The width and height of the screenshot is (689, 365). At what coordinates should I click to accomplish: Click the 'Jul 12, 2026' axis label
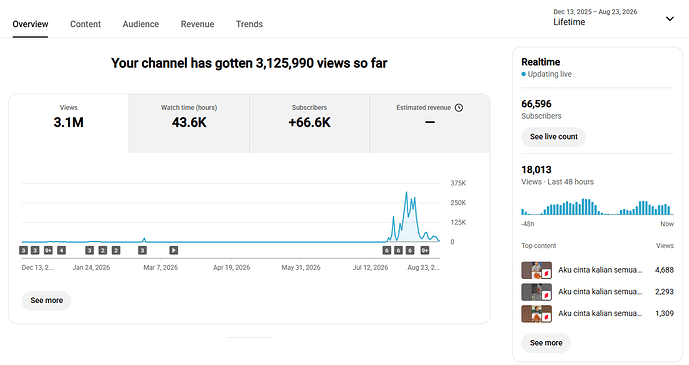tap(370, 267)
